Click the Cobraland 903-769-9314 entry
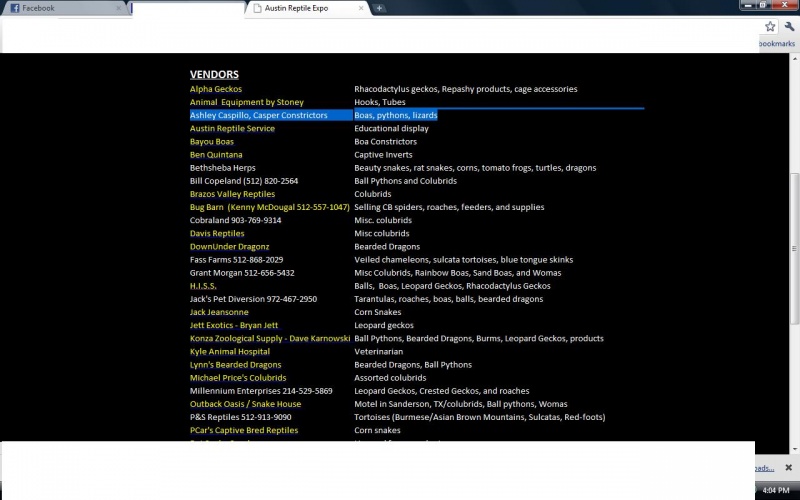The image size is (800, 500). (235, 220)
